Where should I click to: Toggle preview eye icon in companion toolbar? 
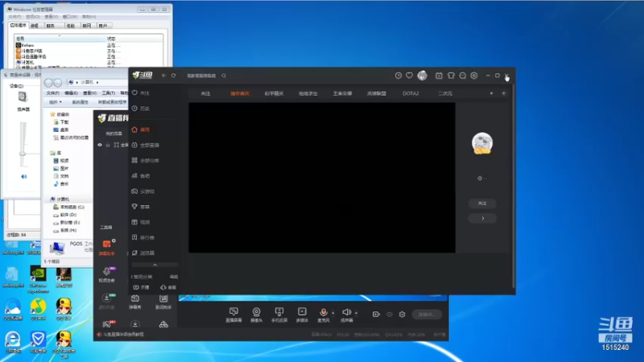click(390, 315)
